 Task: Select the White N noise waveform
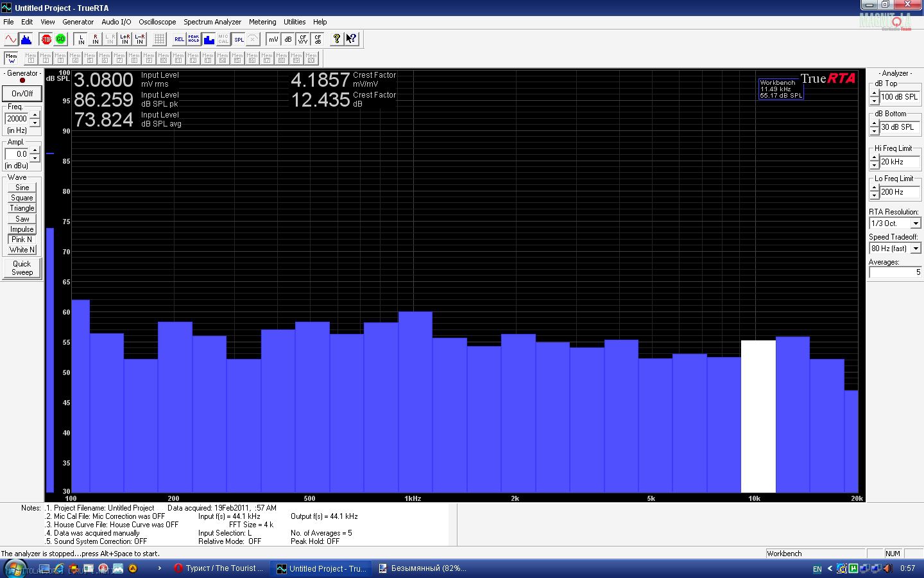[22, 250]
